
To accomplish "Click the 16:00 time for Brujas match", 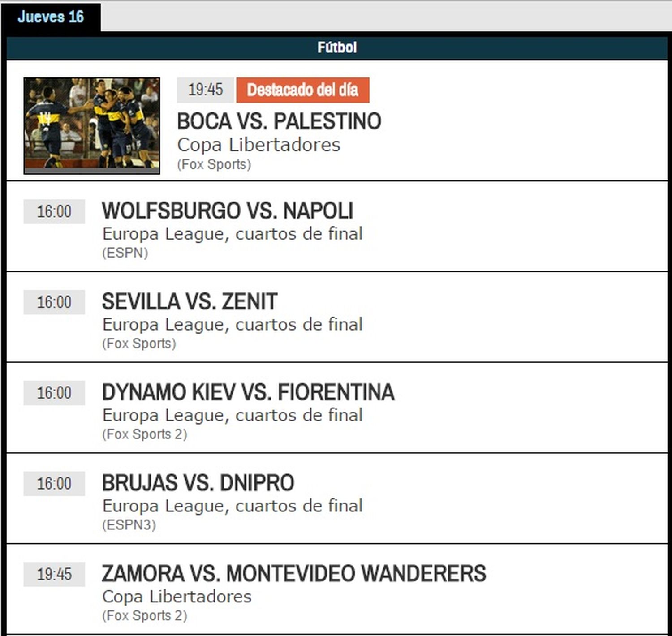I will click(54, 484).
